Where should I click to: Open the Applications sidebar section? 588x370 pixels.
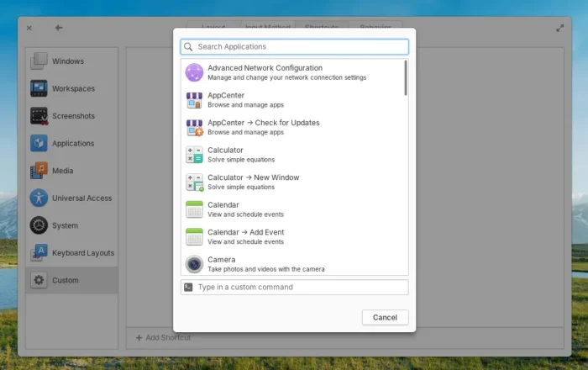(x=71, y=143)
